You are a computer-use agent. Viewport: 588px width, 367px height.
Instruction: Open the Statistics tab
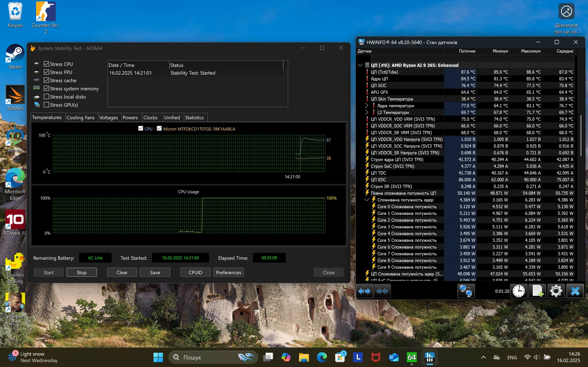194,117
